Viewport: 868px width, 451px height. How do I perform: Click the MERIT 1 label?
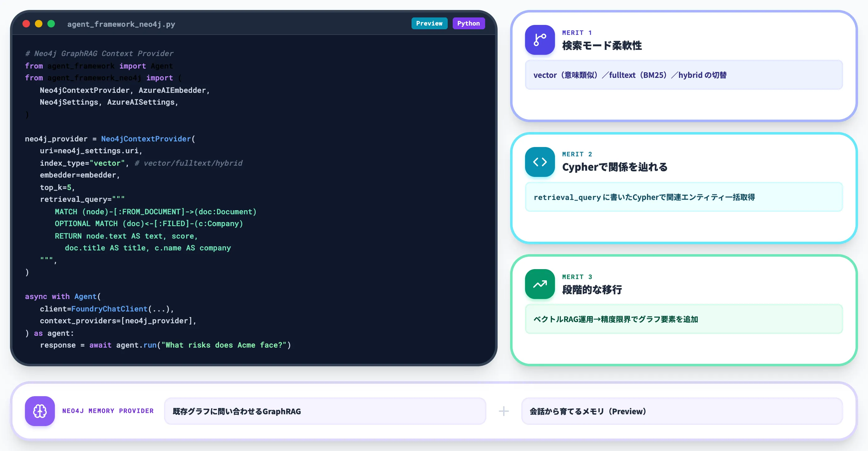click(x=577, y=33)
